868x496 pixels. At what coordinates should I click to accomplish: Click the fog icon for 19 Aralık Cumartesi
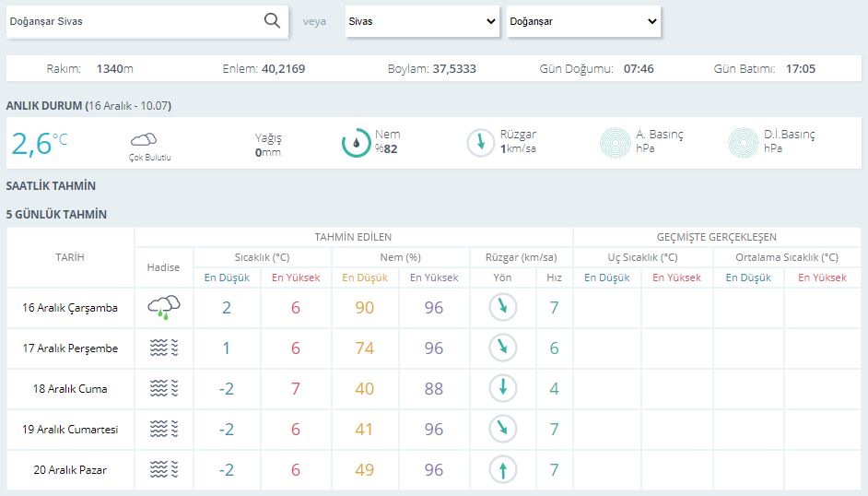(164, 430)
